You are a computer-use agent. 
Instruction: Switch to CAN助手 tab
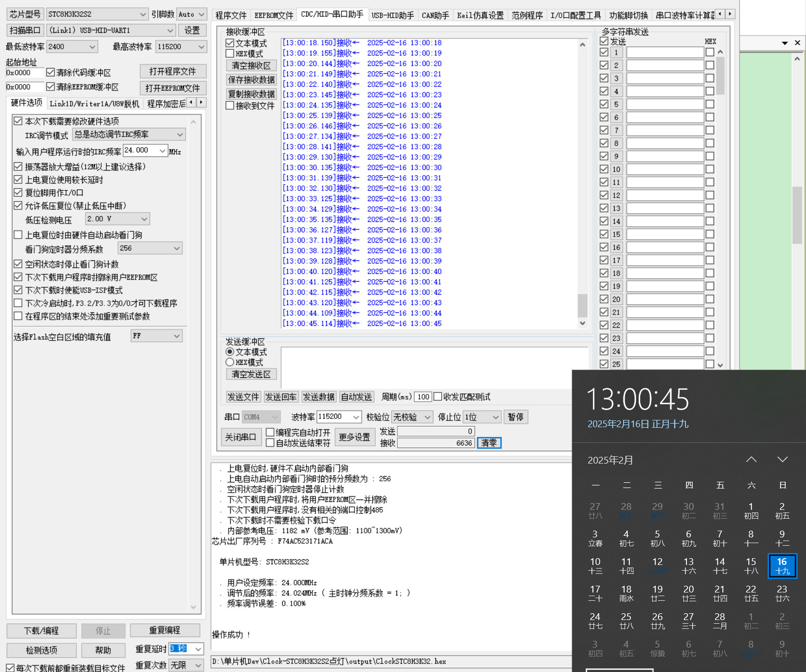pyautogui.click(x=435, y=15)
